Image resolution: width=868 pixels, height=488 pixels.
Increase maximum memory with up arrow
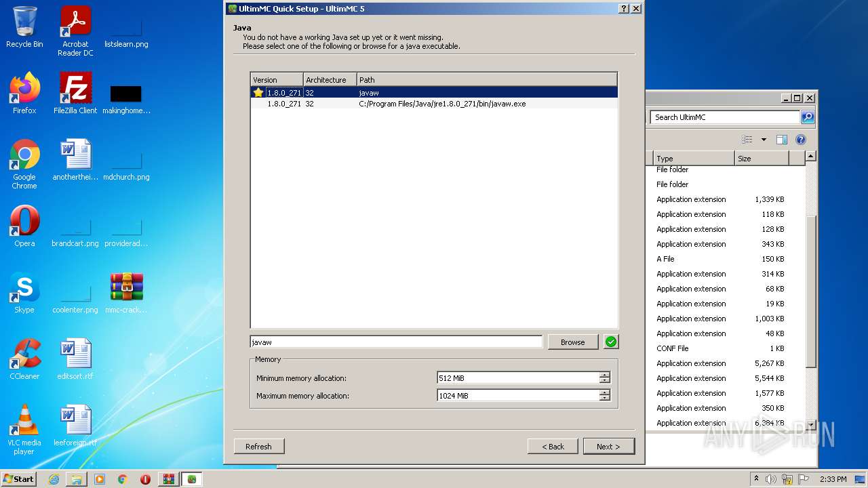point(605,392)
